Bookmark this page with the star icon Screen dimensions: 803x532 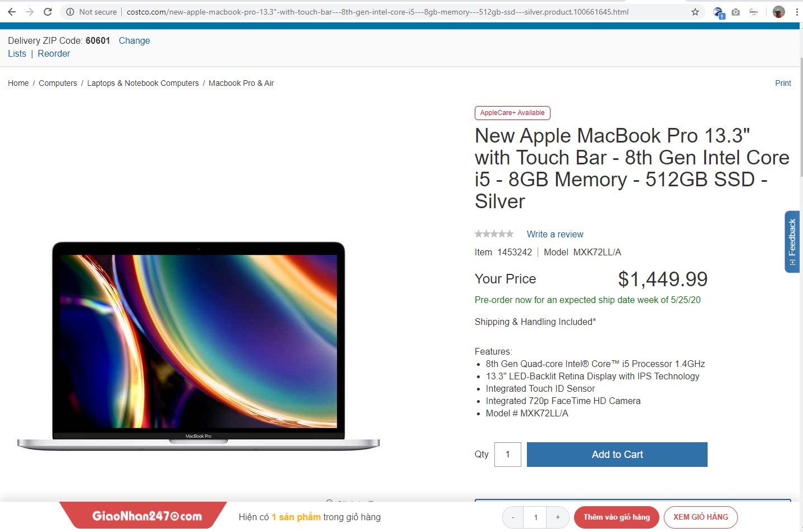(695, 12)
